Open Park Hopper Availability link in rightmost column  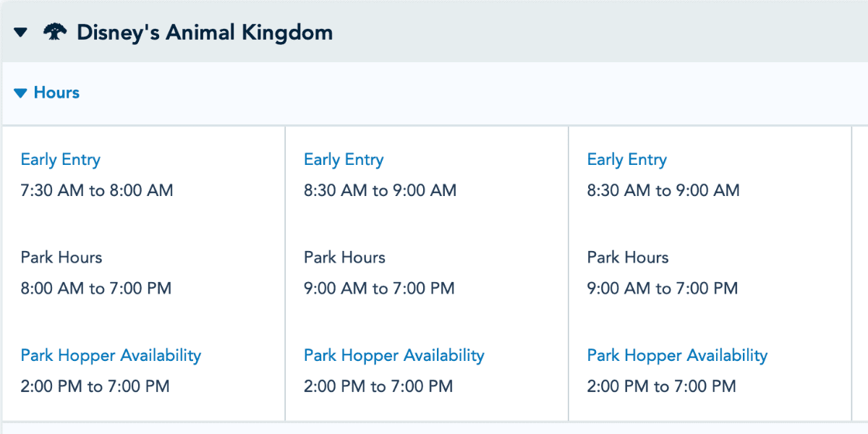pos(677,355)
